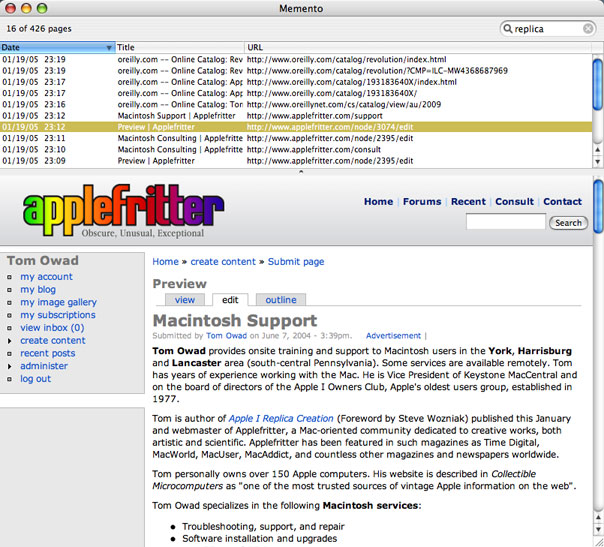The image size is (604, 547).
Task: Collapse the split pane divider arrow
Action: [301, 172]
